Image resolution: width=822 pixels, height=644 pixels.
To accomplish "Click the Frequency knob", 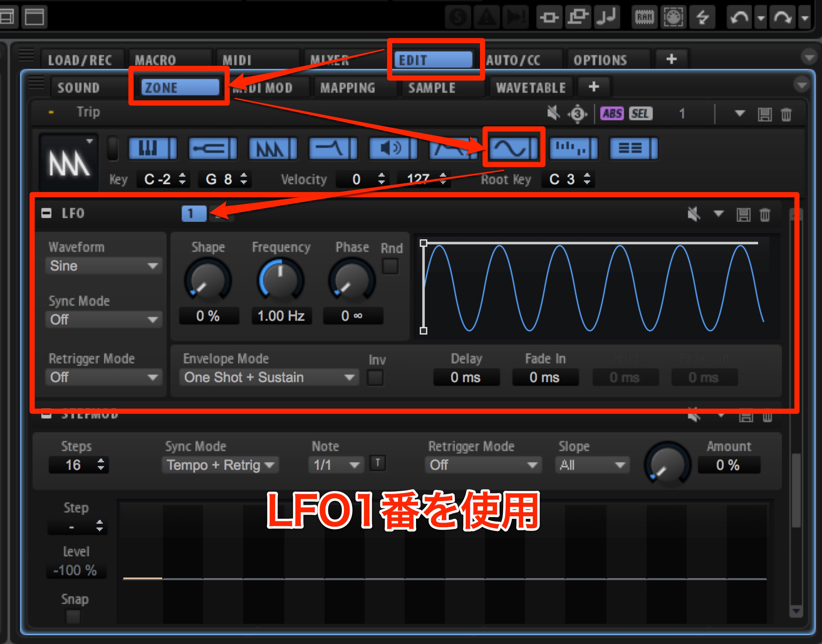I will pos(281,280).
